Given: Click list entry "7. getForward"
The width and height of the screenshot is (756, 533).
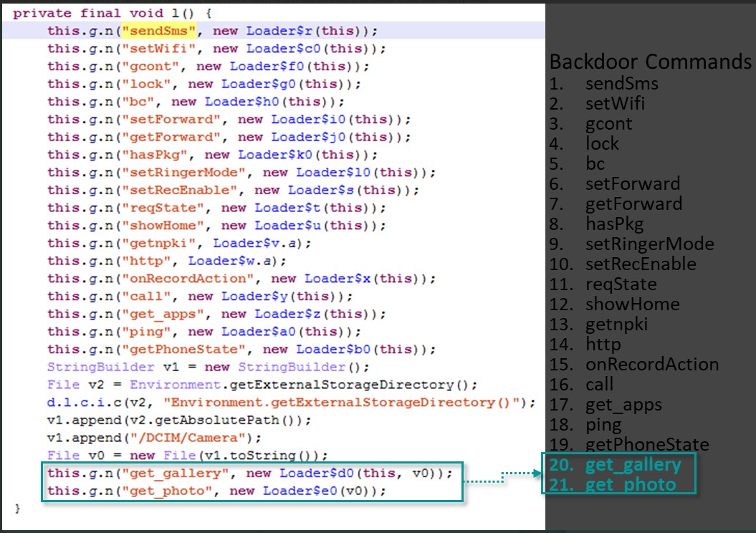Looking at the screenshot, I should (616, 204).
